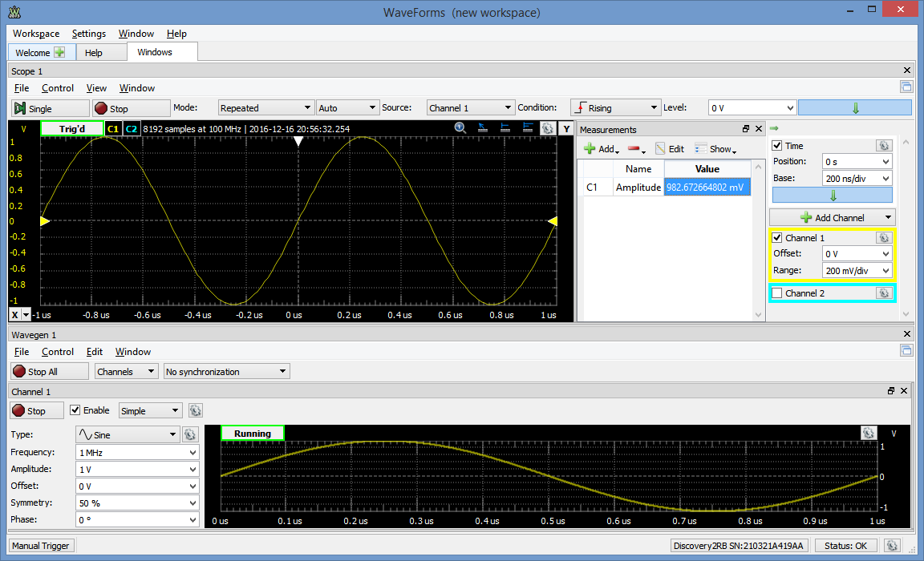
Task: Click the Single acquisition button in Scope
Action: [x=50, y=107]
